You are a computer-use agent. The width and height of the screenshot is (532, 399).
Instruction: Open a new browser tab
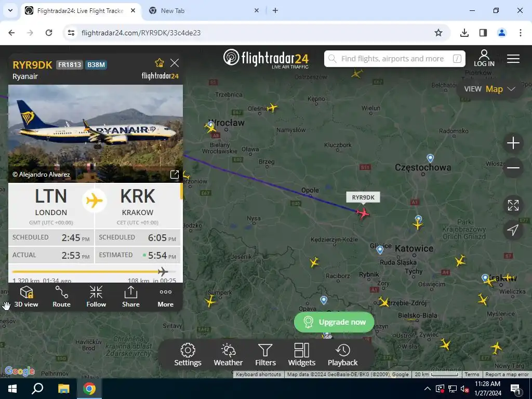[275, 10]
